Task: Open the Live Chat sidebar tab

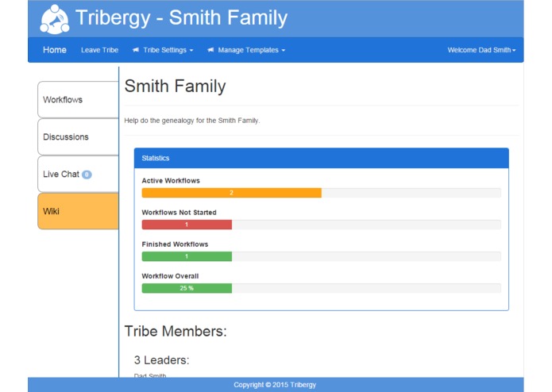Action: pos(78,174)
